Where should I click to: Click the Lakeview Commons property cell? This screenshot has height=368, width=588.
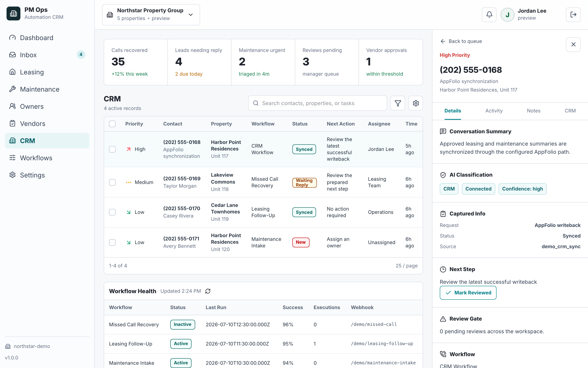pos(223,182)
